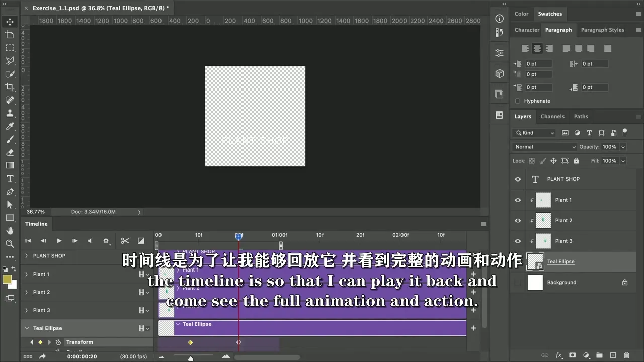Select the Background layer
Screen dimensions: 644x362
click(x=561, y=283)
